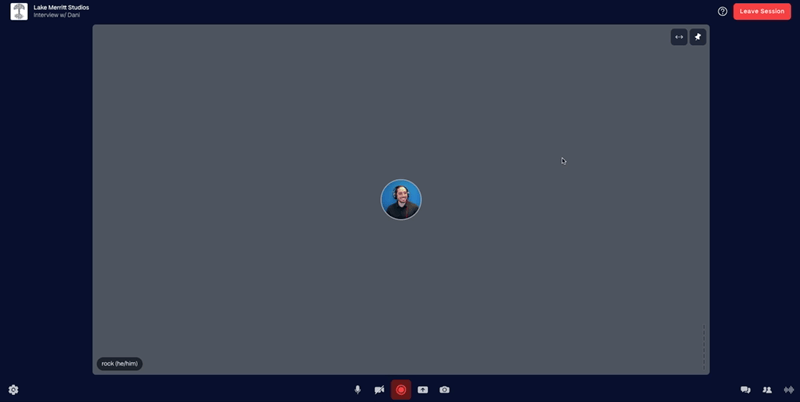This screenshot has height=402, width=800.
Task: Show the participants list
Action: pyautogui.click(x=767, y=390)
